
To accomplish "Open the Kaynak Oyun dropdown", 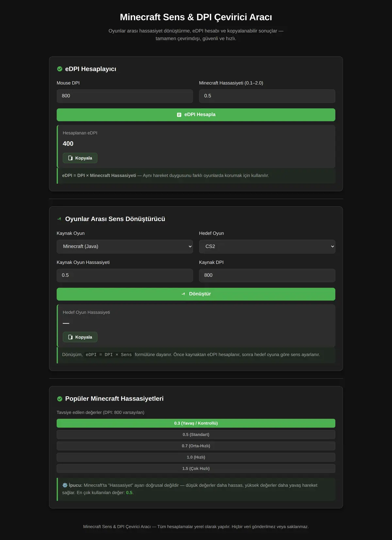I will click(125, 246).
